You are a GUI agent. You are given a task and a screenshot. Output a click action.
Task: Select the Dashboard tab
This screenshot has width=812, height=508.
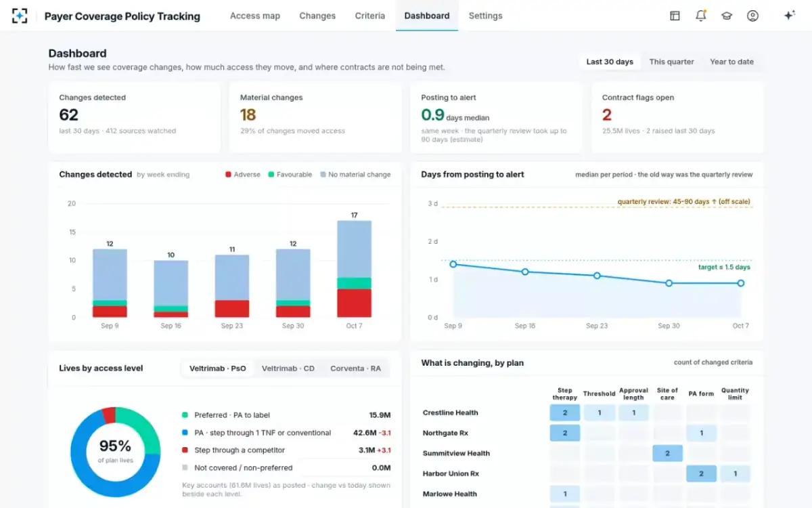[x=427, y=16]
